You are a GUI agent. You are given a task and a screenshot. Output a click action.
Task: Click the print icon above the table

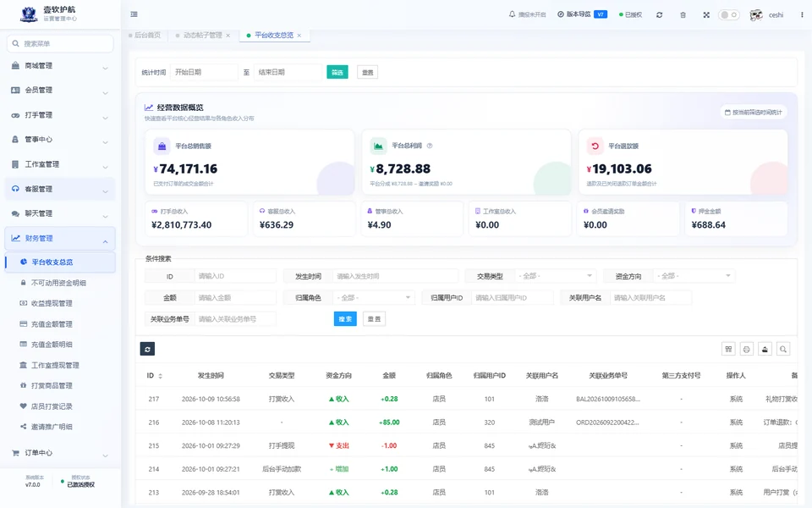click(747, 349)
